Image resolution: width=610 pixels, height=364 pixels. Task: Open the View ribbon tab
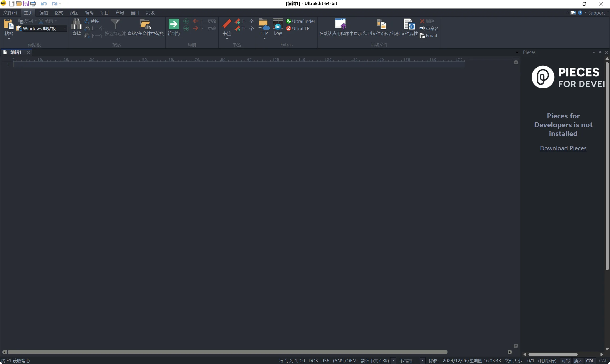[74, 13]
